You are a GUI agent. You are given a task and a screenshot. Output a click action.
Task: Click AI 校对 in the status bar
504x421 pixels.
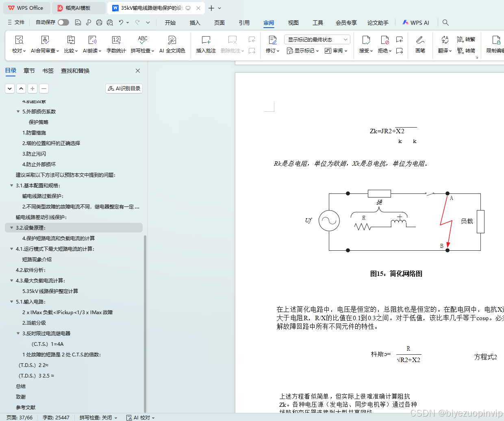coord(141,417)
